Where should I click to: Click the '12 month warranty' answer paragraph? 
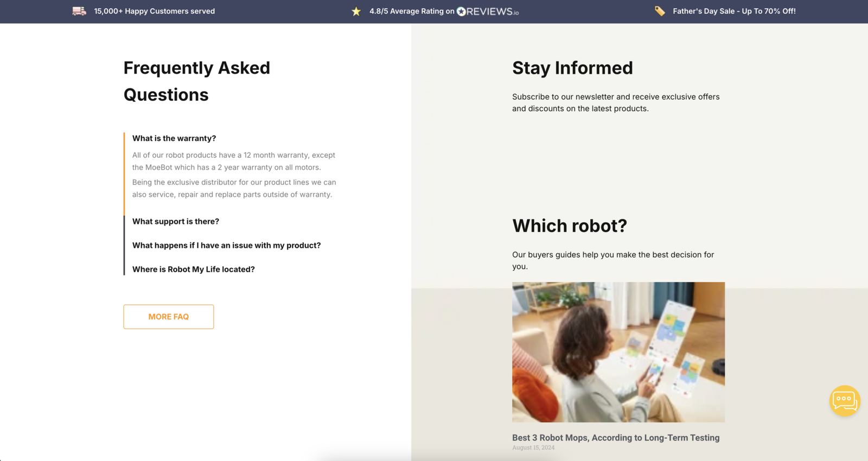click(234, 161)
